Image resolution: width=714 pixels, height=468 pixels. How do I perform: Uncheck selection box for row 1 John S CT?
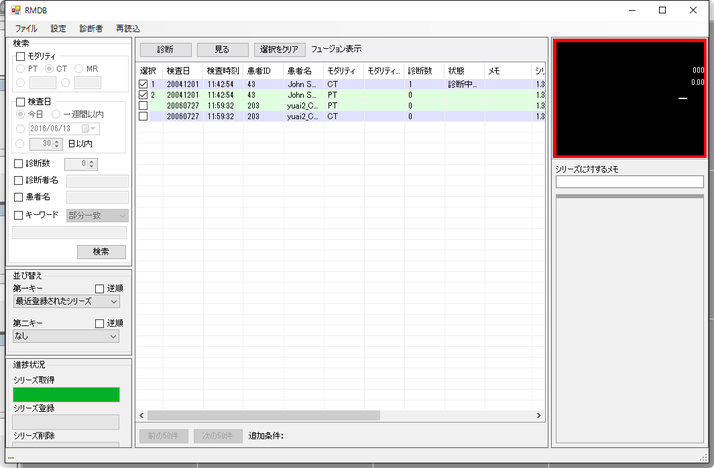(143, 84)
